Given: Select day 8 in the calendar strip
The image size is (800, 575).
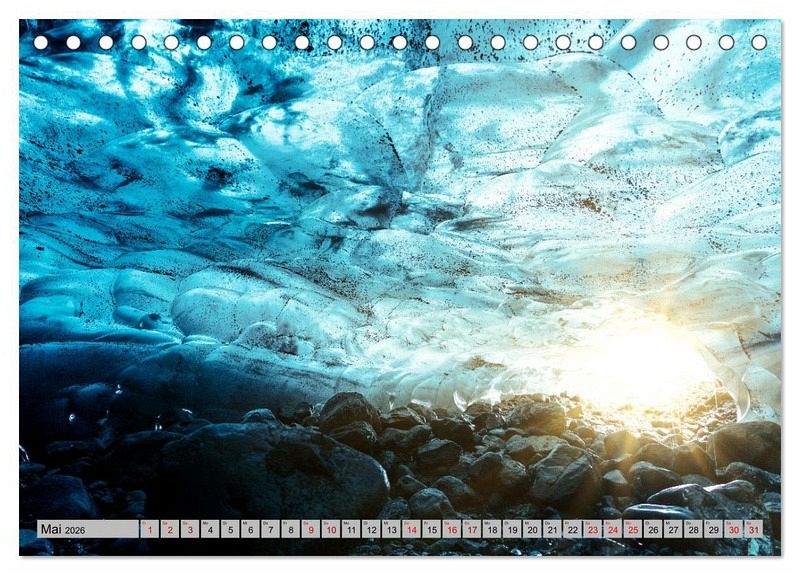Looking at the screenshot, I should 290,529.
